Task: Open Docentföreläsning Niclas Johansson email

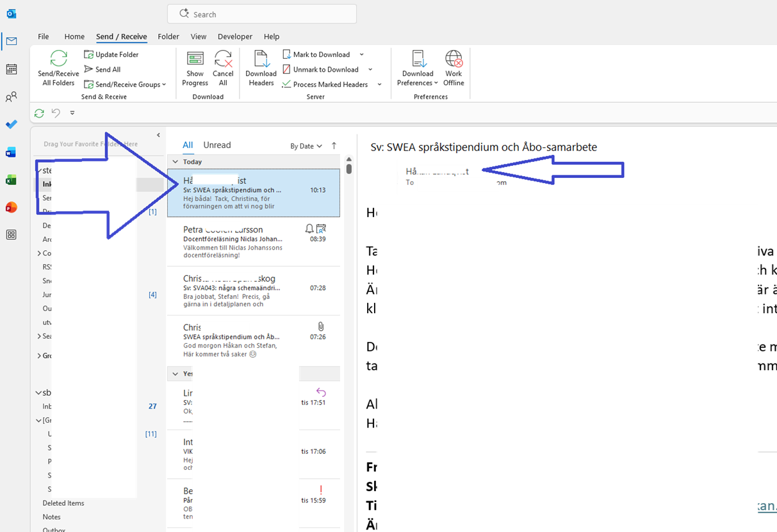Action: pos(254,242)
